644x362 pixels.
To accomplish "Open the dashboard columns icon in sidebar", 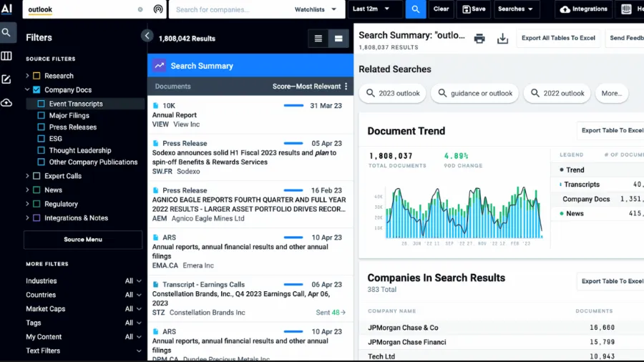I will point(6,56).
